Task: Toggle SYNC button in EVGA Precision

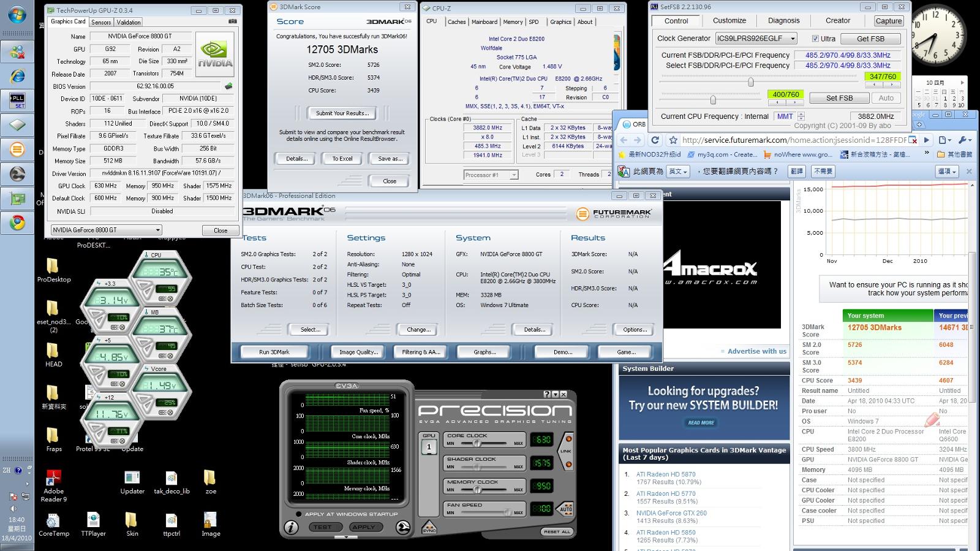Action: point(429,527)
